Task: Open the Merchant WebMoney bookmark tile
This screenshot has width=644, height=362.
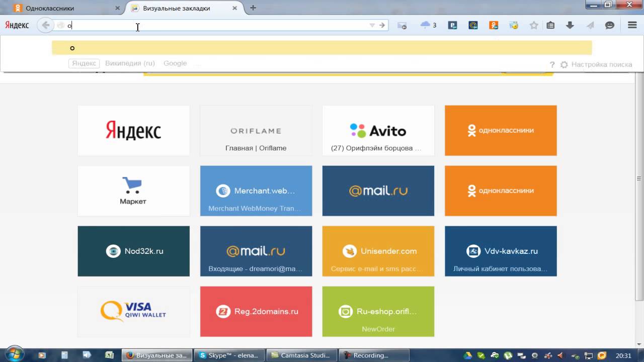Action: pos(256,191)
